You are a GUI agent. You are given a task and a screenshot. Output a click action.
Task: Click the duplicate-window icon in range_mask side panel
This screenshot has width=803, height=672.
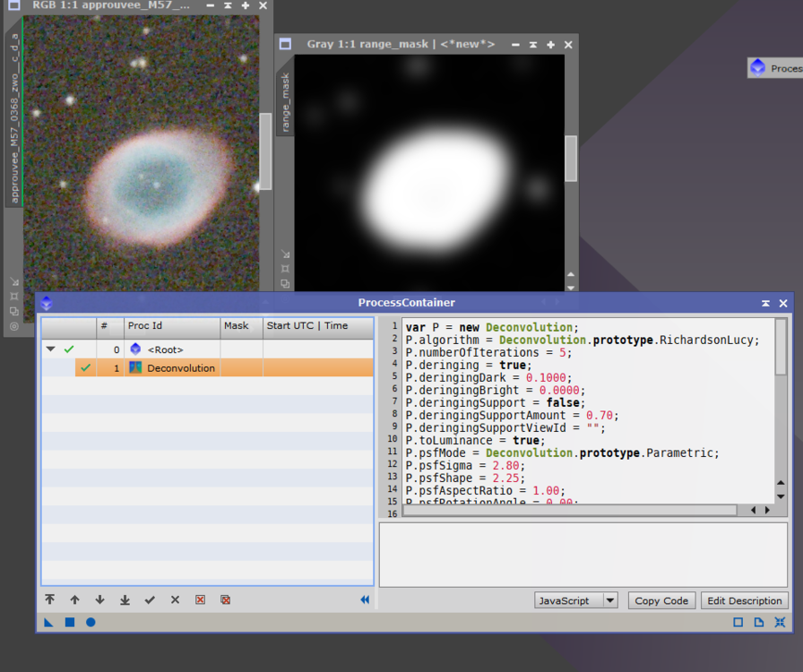(285, 283)
